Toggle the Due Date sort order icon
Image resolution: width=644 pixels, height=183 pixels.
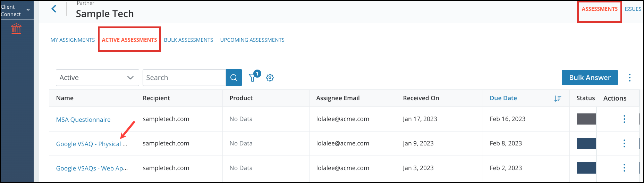558,98
